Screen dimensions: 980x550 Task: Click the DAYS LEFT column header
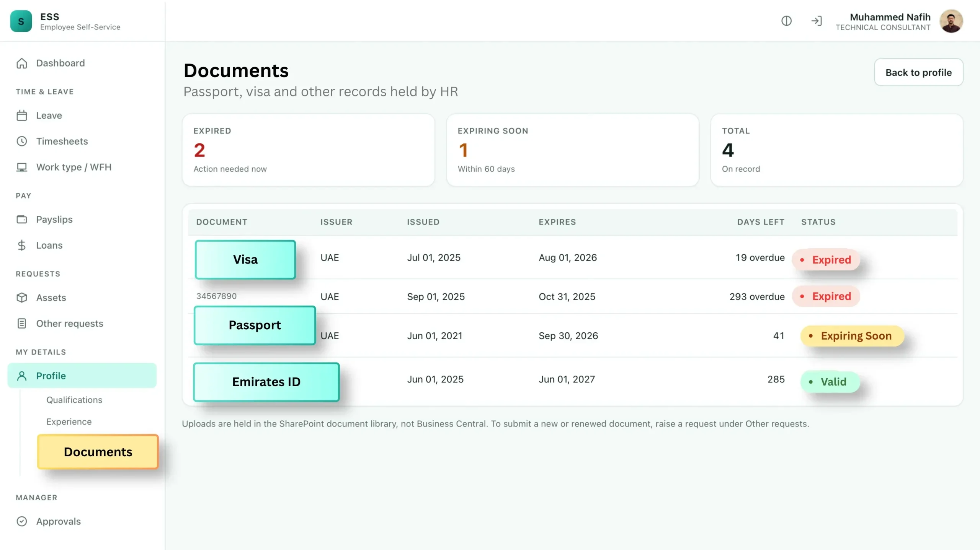761,222
